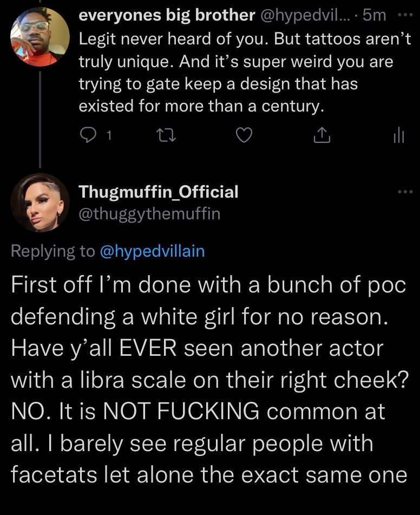Open Thugmuffin_Official's profile picture
The image size is (420, 515).
pos(40,201)
